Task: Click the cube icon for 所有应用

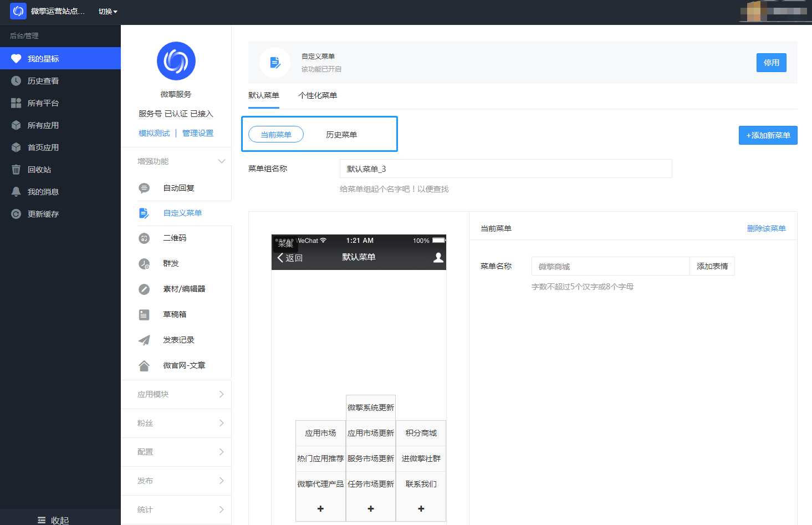Action: click(x=16, y=125)
